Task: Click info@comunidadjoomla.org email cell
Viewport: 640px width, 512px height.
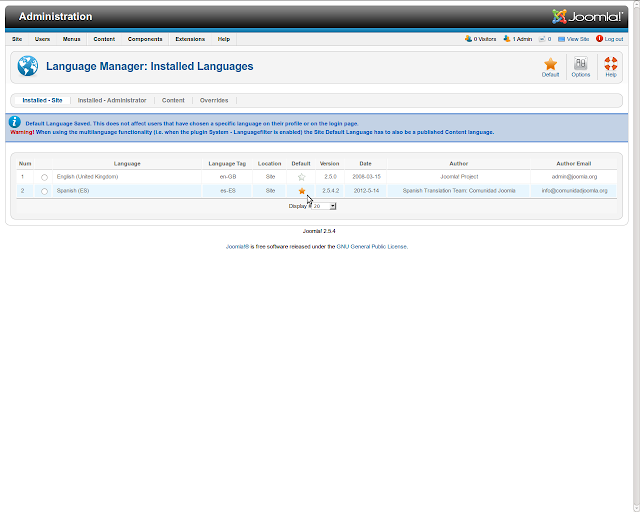Action: 574,191
